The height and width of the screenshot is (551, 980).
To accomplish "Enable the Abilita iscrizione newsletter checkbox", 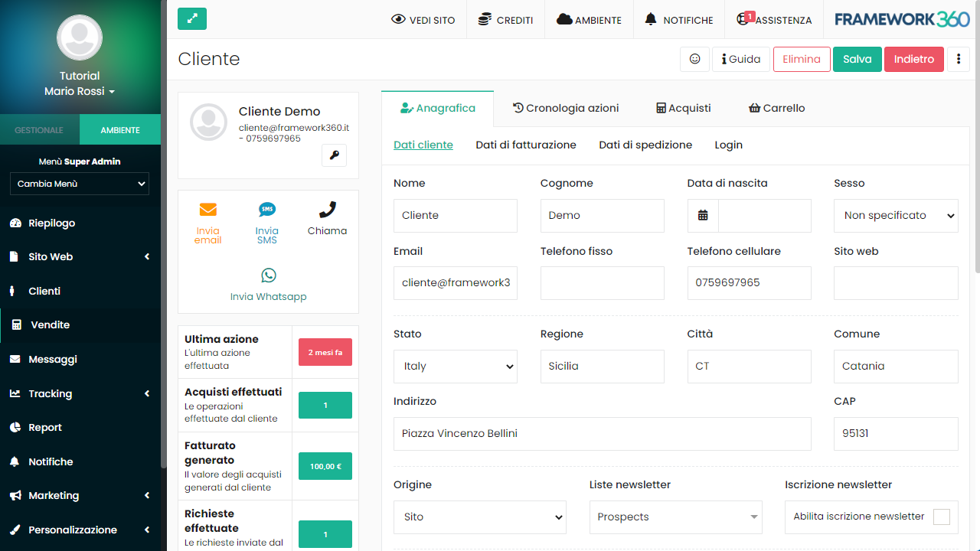I will point(941,517).
